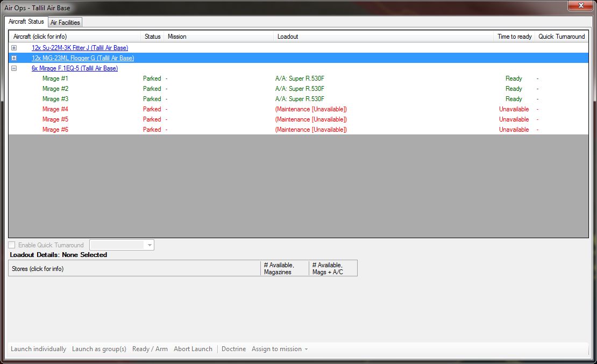This screenshot has width=597, height=364.
Task: Switch to the Air Facilities tab
Action: (x=65, y=23)
